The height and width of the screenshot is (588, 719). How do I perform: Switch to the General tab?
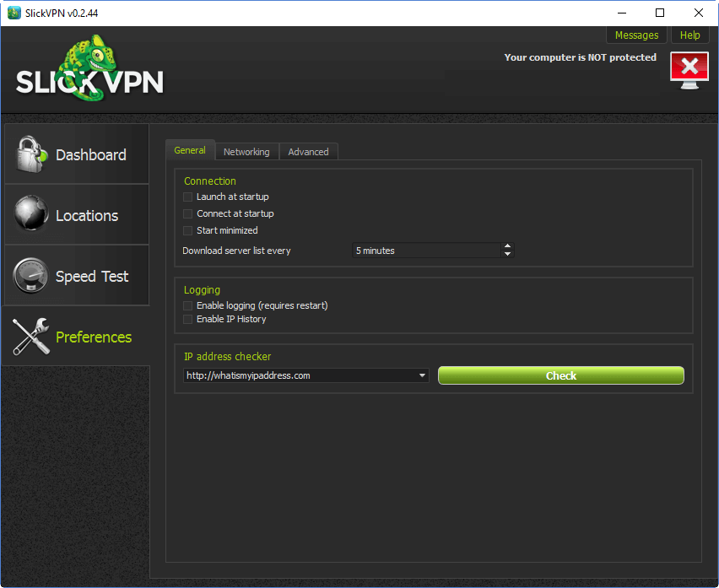(x=190, y=150)
